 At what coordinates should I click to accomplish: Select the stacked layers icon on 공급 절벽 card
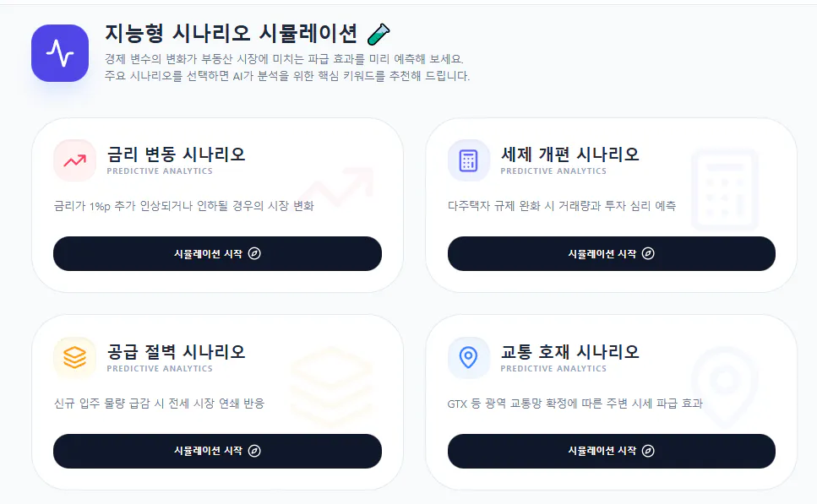(74, 357)
